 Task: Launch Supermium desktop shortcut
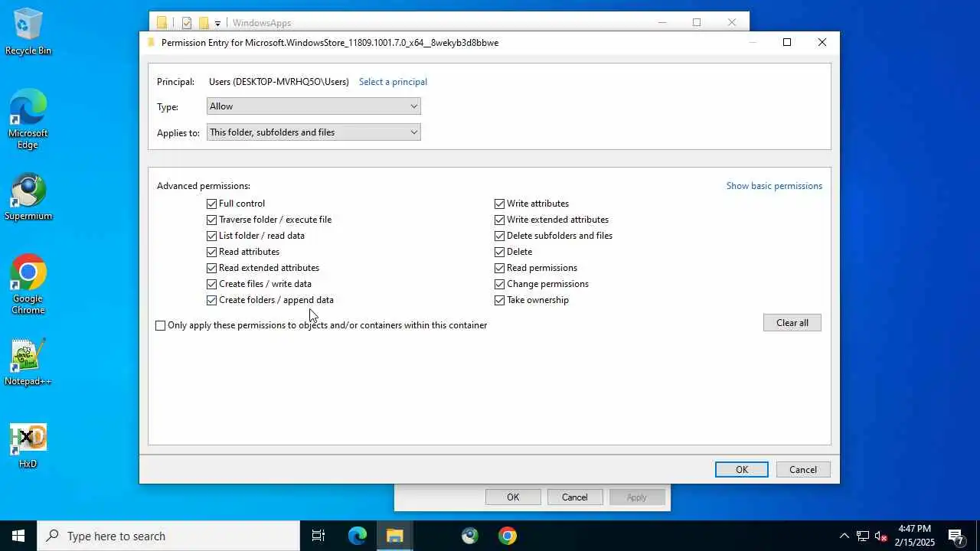tap(28, 197)
